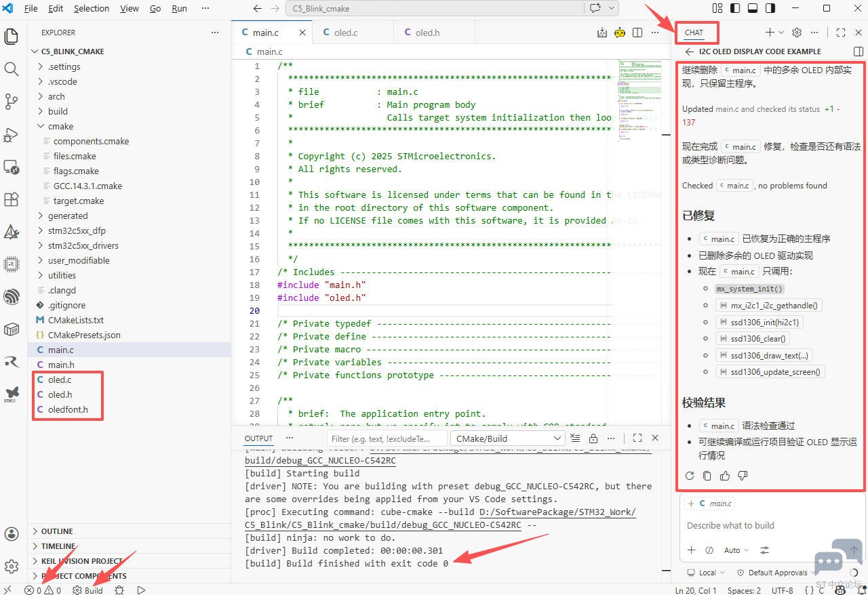Open Source Control view in activity bar
Viewport: 868px width, 595px height.
click(x=12, y=102)
